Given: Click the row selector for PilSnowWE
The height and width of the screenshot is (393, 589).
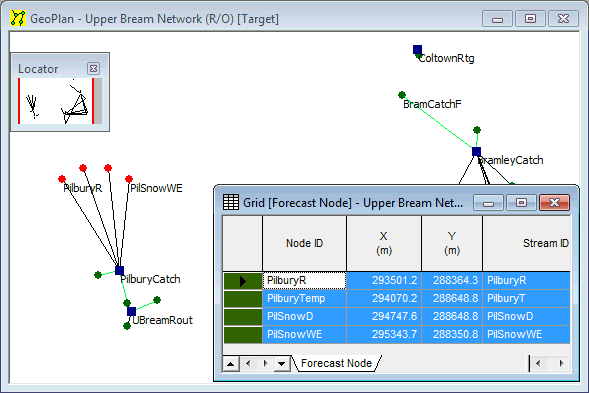Looking at the screenshot, I should tap(243, 334).
